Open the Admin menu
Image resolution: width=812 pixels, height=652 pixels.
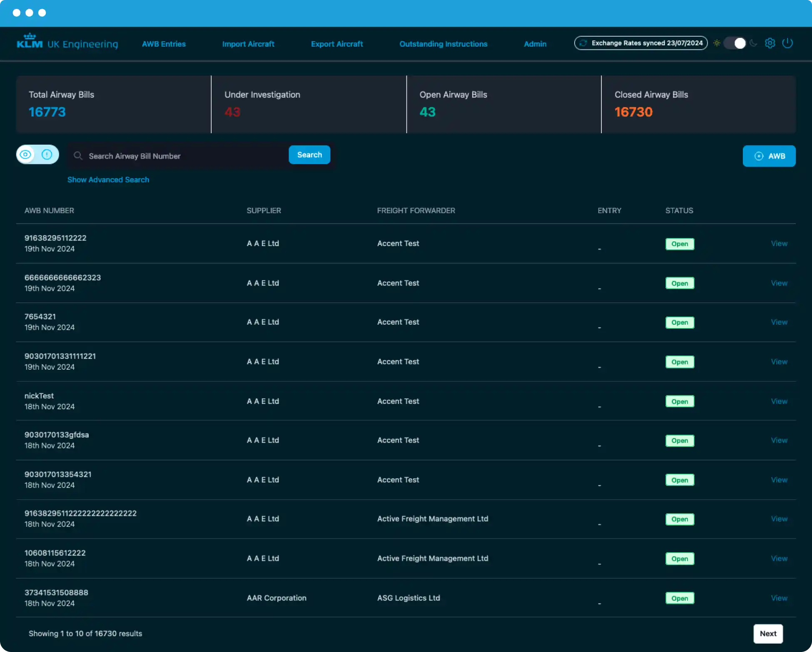(x=535, y=44)
